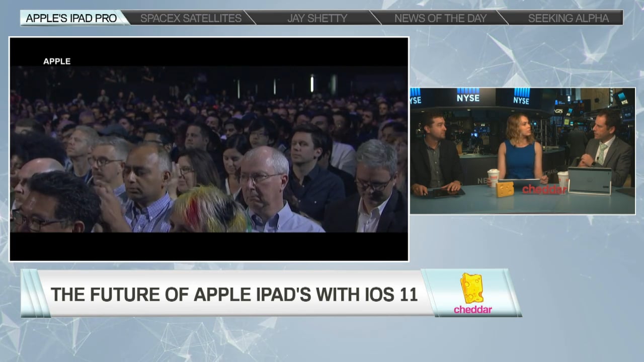
Task: Click the pink cheddar wordmark under cheese logo
Action: [x=472, y=309]
